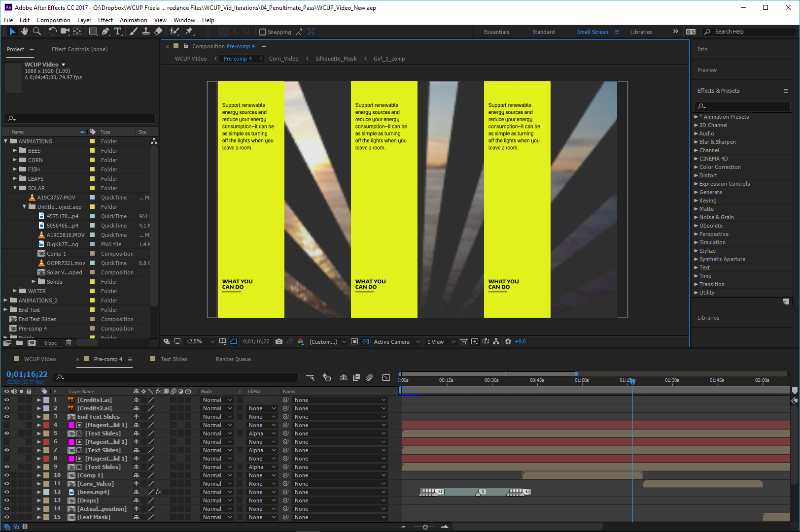Toggle Draft 3D in timeline
The width and height of the screenshot is (800, 532).
(327, 377)
